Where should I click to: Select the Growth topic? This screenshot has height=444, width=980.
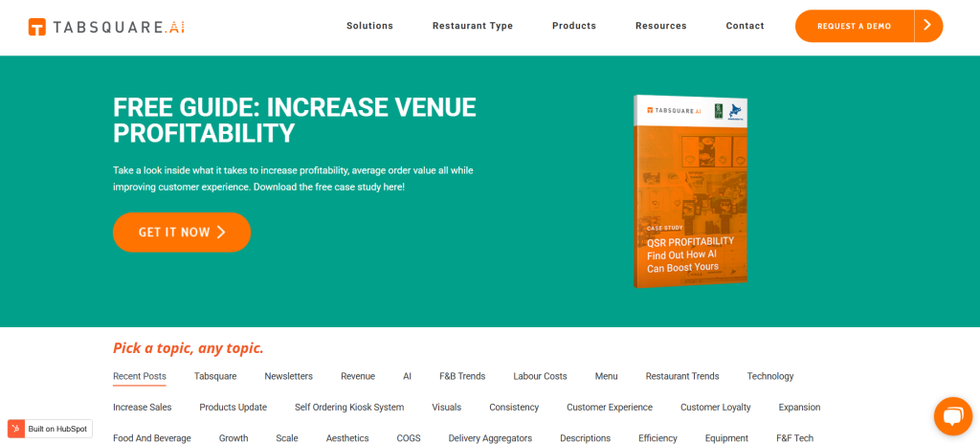234,438
